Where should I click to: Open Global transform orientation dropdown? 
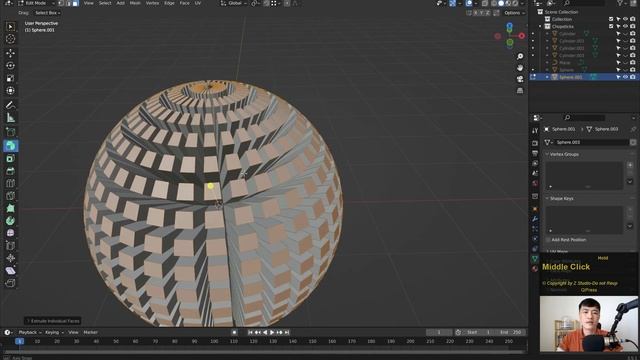pos(235,3)
